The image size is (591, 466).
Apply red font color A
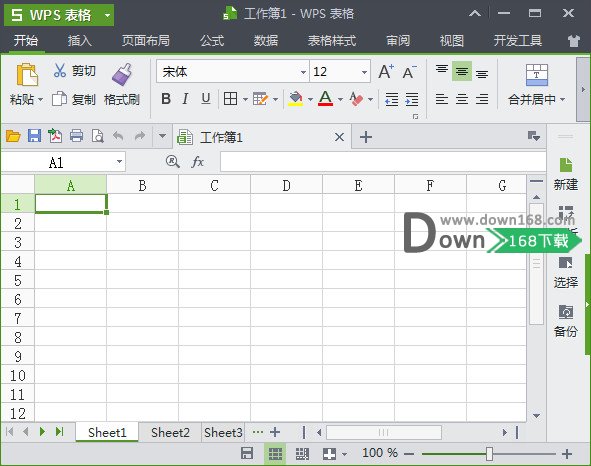pos(325,99)
